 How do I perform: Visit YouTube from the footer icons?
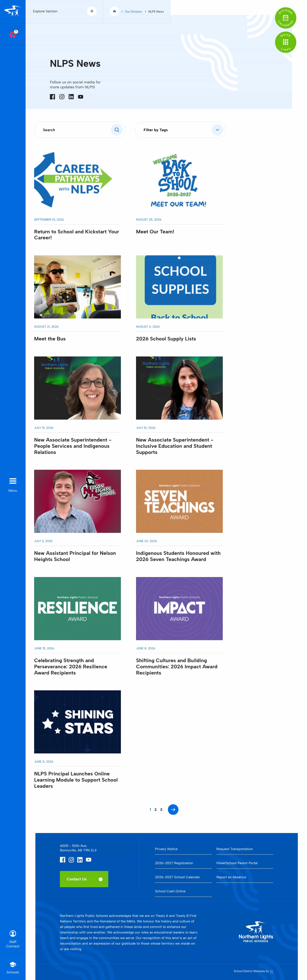89,860
